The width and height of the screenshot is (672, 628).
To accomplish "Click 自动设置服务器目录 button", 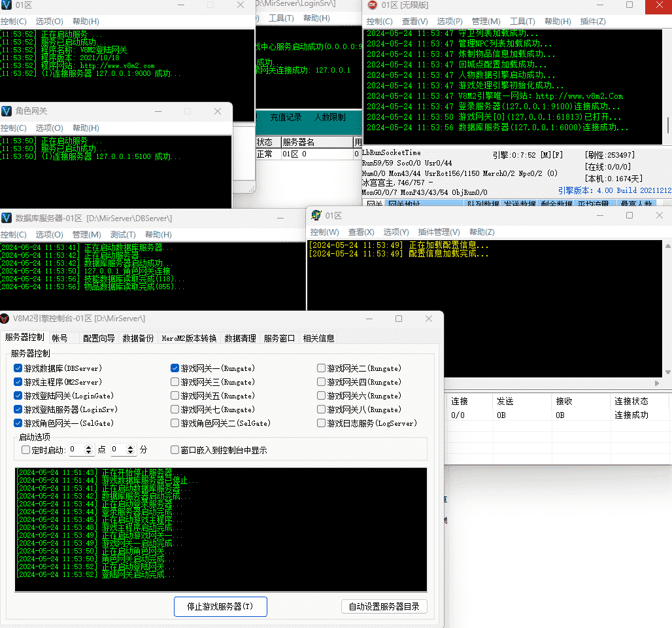I will 384,606.
